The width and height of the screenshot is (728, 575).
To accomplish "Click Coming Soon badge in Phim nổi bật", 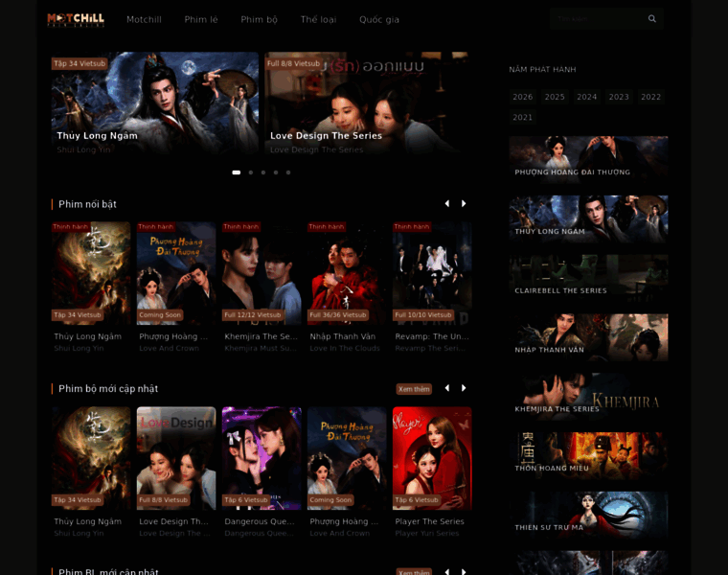I will 160,315.
